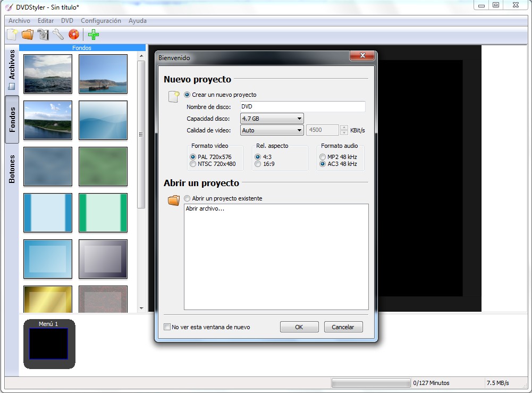Select the light blue side-bars background thumbnail
Screen dimensions: 532x393
pos(48,213)
